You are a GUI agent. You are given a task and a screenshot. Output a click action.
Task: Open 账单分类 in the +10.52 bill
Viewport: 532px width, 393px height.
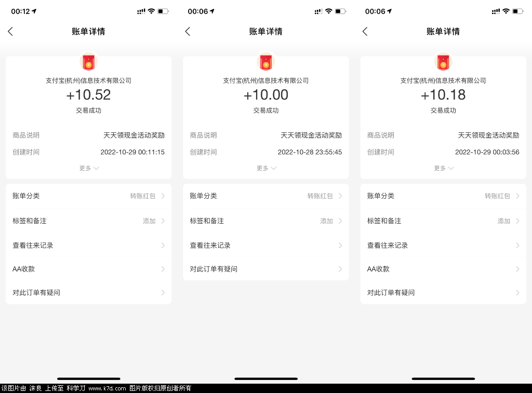88,196
